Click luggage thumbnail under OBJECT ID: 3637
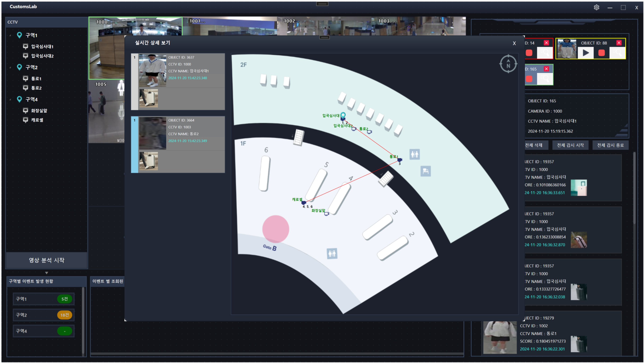 click(148, 98)
